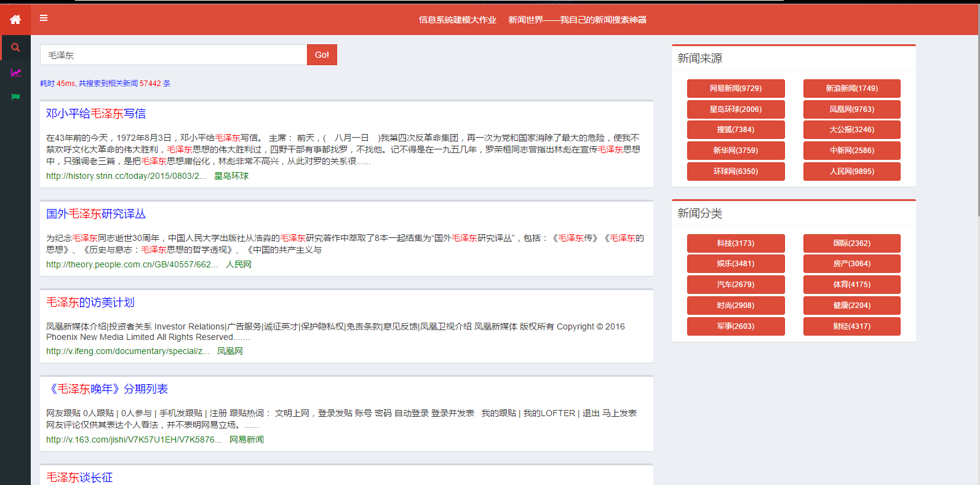The height and width of the screenshot is (485, 980).
Task: Click the theory.people.com.cn result URL
Action: pyautogui.click(x=132, y=264)
